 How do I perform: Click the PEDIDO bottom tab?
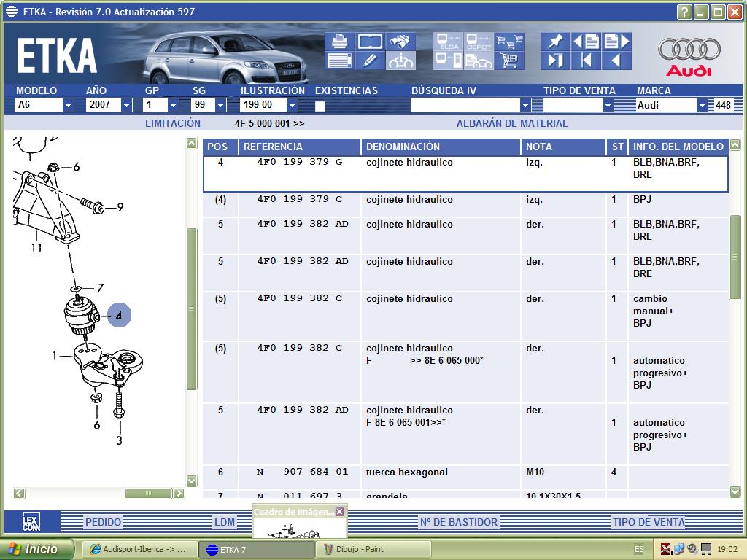coord(103,522)
